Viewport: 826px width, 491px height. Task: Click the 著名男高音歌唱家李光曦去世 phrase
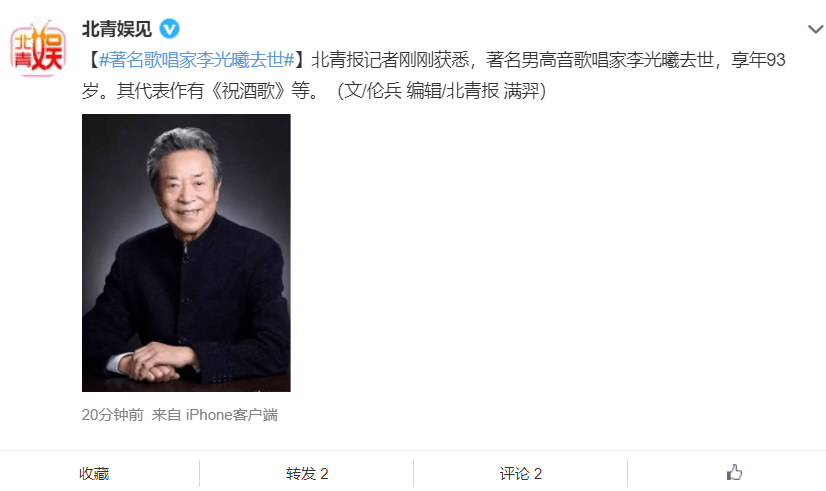click(x=599, y=60)
